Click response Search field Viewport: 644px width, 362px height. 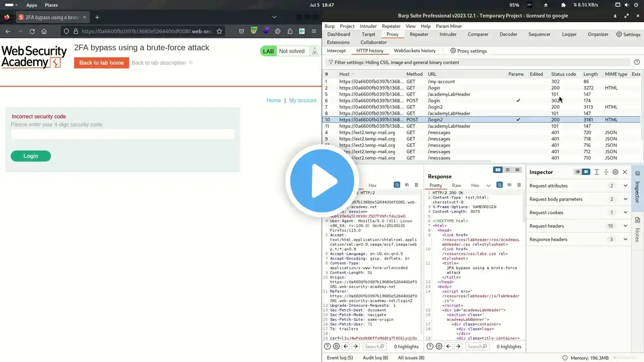coord(476,346)
